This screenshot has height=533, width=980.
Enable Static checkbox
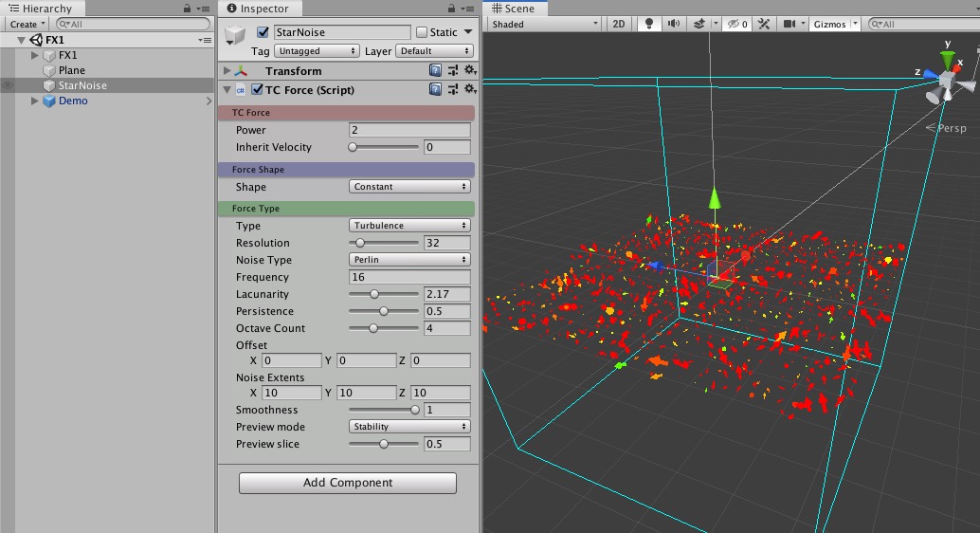(x=422, y=32)
